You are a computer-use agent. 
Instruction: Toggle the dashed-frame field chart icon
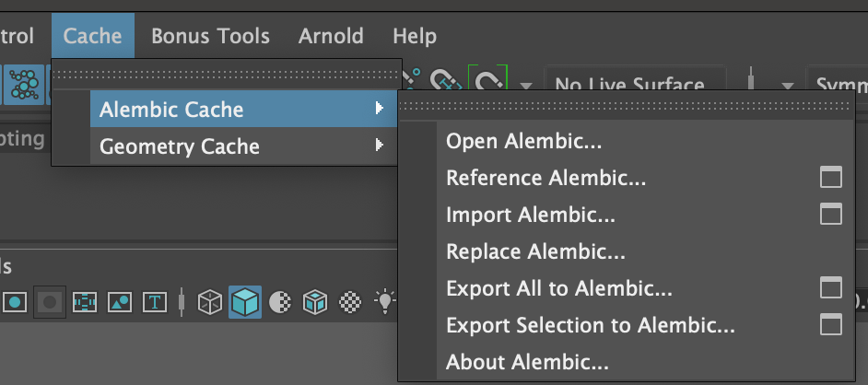(85, 303)
